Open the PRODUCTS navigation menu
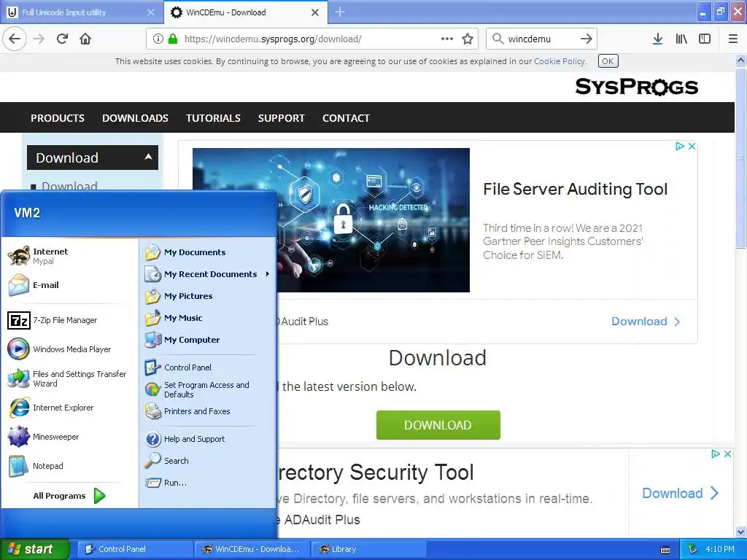 point(58,118)
